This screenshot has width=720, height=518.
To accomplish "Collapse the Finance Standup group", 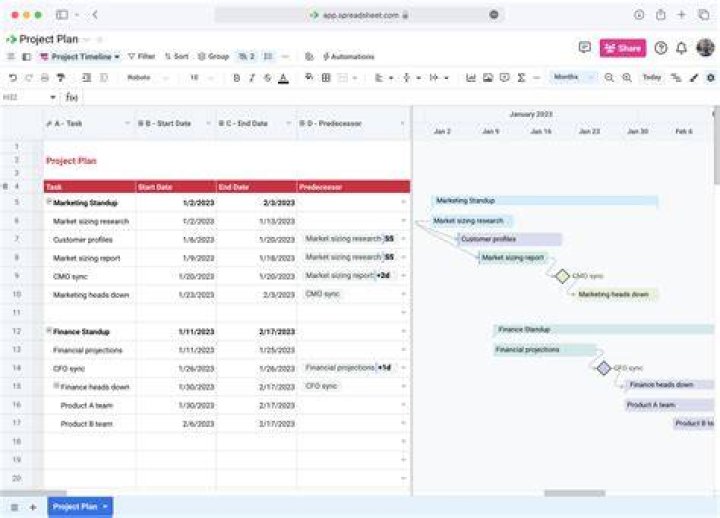I will coord(49,331).
